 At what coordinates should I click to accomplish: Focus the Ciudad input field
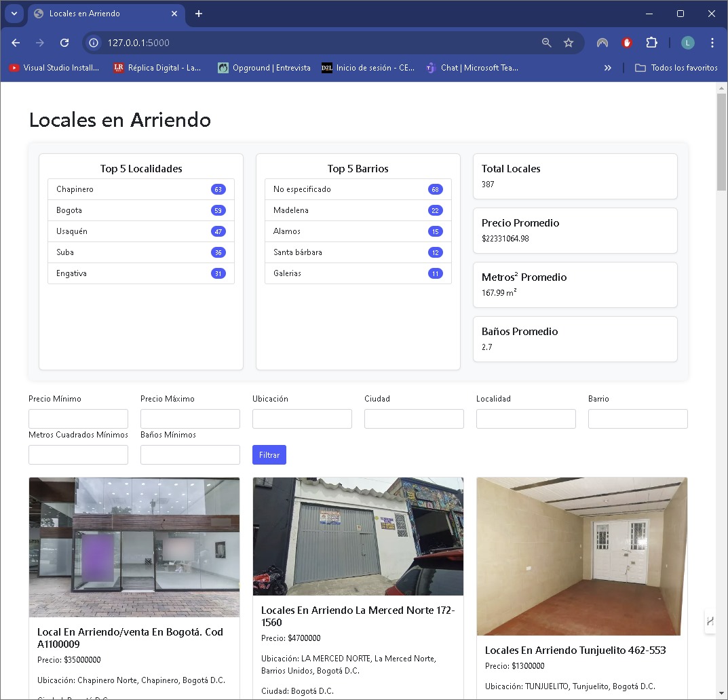414,419
